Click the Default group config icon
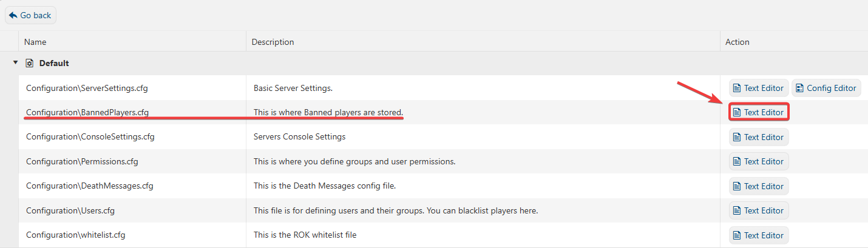Viewport: 868px width, 248px height. tap(29, 63)
